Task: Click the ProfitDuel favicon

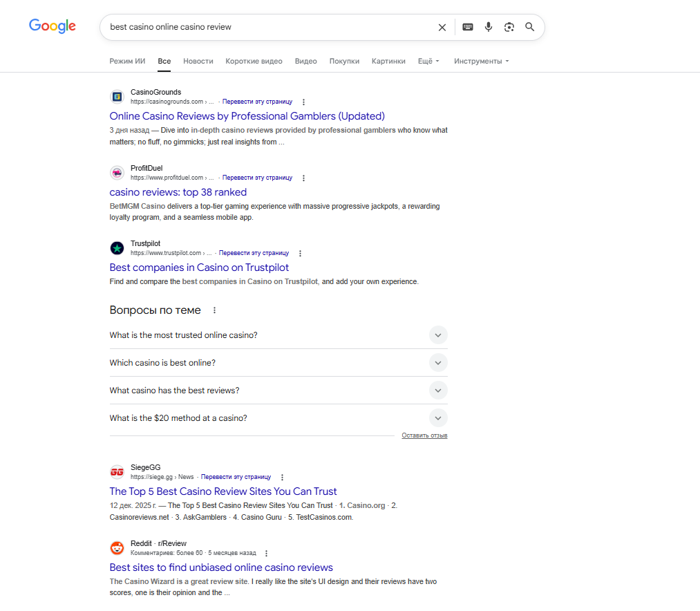Action: pyautogui.click(x=117, y=172)
